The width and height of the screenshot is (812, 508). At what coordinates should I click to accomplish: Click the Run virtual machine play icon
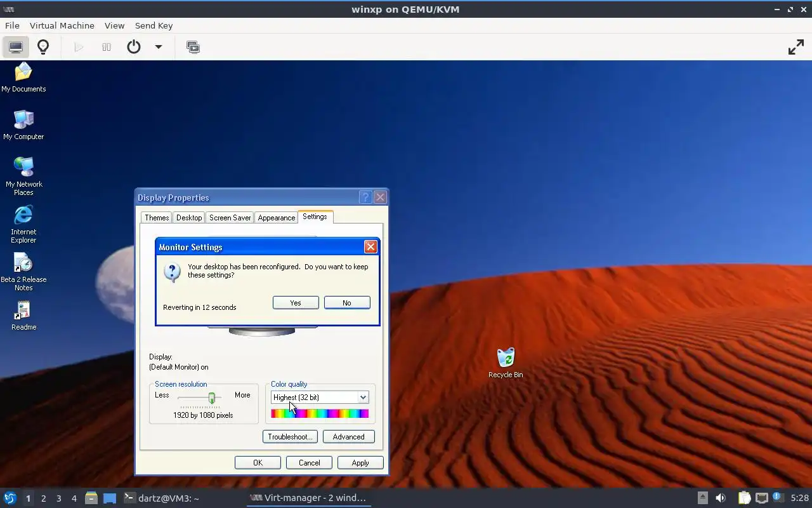[x=79, y=47]
